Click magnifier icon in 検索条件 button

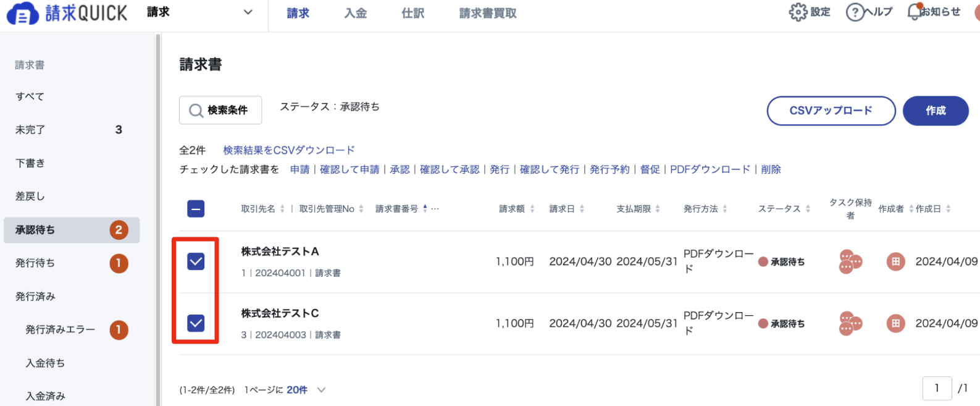pyautogui.click(x=196, y=111)
